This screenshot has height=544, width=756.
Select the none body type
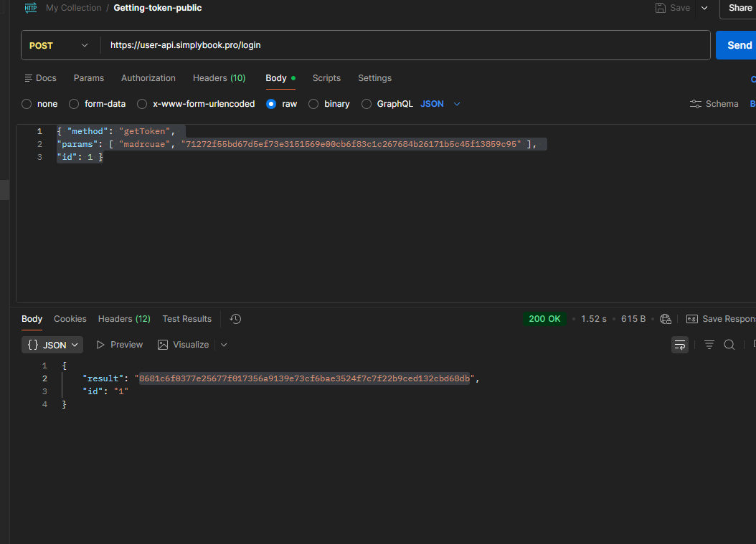(27, 104)
